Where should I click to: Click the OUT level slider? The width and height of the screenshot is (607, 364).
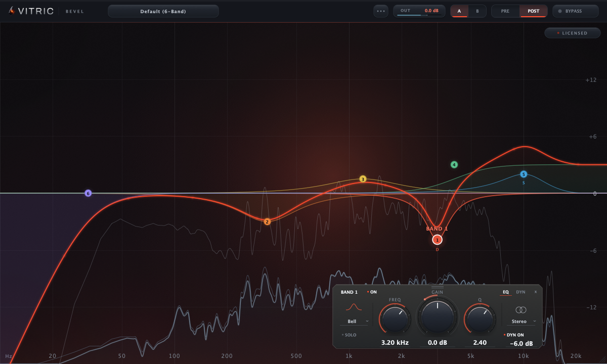pos(418,15)
